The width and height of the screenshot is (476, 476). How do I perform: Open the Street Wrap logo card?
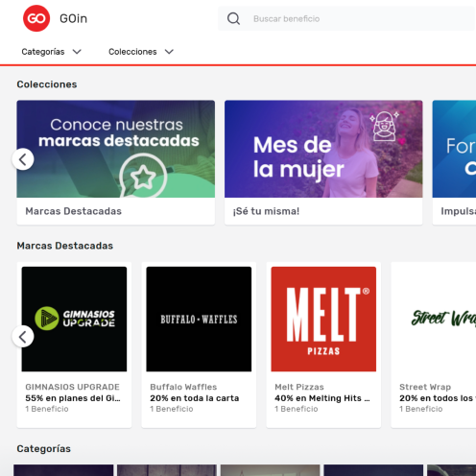(x=436, y=319)
